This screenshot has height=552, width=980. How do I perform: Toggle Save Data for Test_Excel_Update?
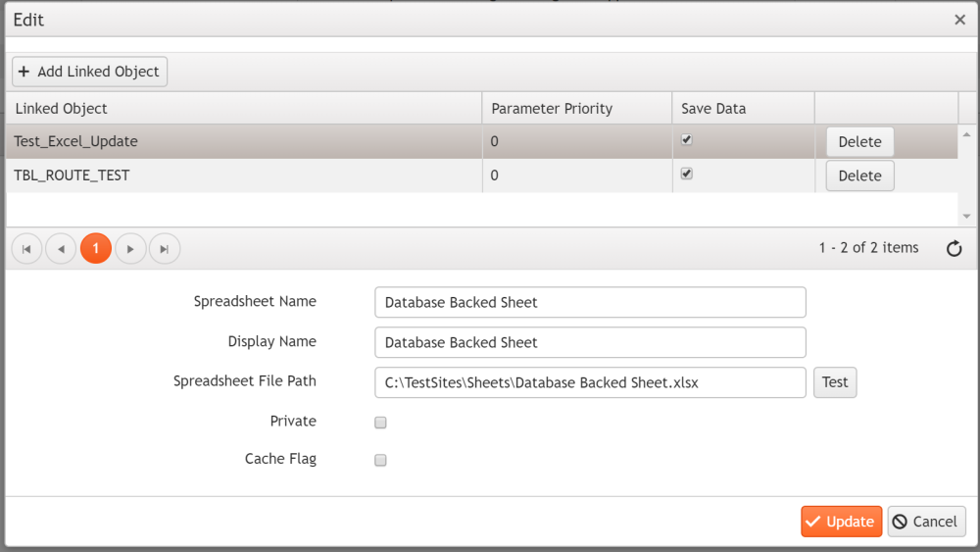[x=687, y=140]
